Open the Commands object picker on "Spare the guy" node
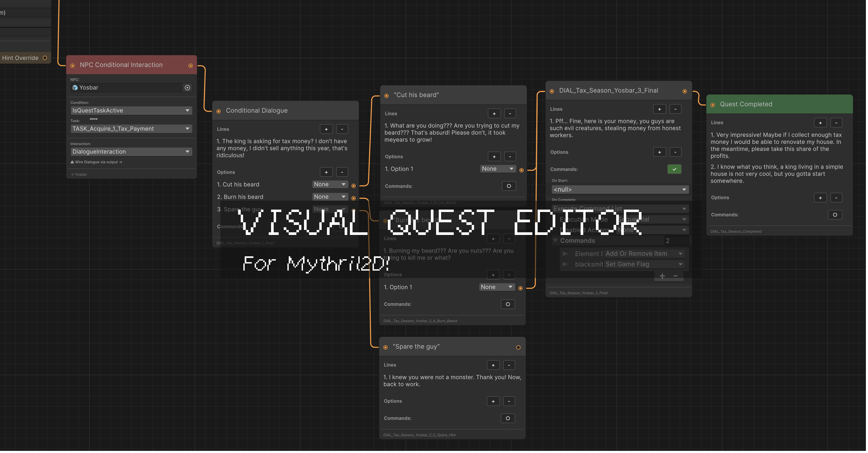868x453 pixels. (x=508, y=418)
